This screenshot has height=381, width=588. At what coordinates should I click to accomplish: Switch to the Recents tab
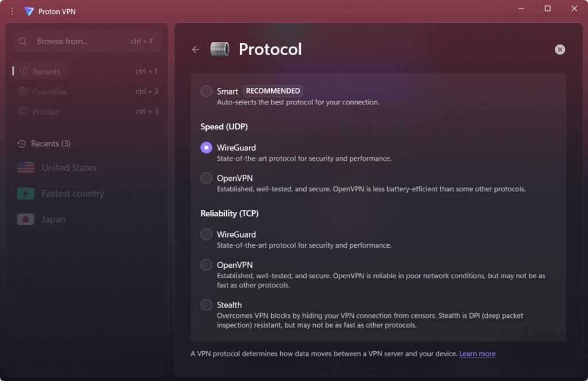coord(46,72)
